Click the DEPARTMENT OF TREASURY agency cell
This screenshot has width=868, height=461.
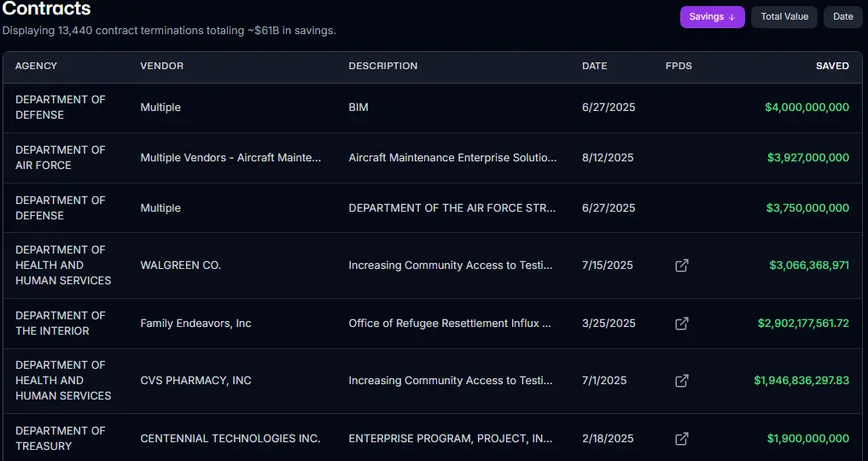61,439
